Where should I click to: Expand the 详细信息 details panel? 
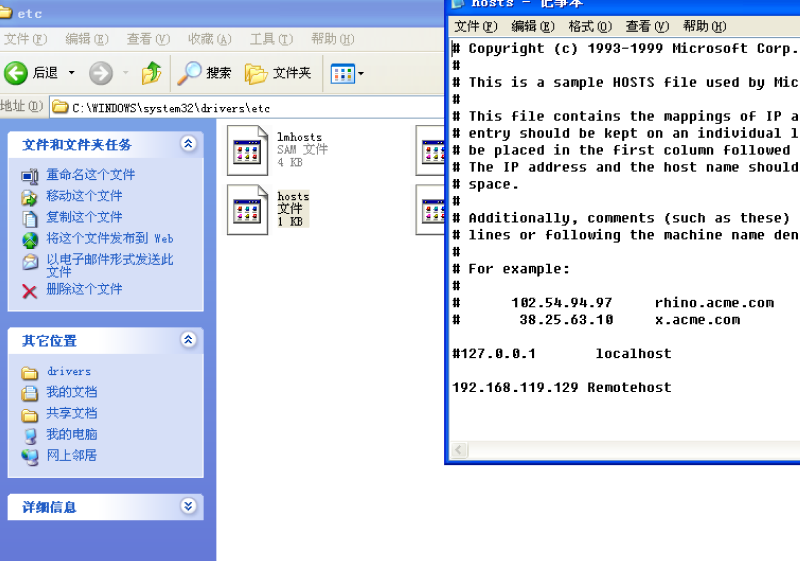click(x=188, y=506)
